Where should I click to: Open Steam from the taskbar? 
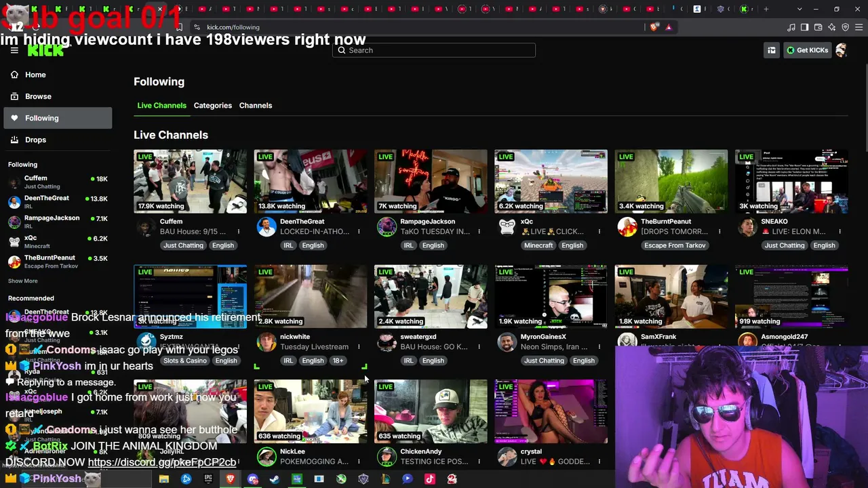[x=275, y=479]
